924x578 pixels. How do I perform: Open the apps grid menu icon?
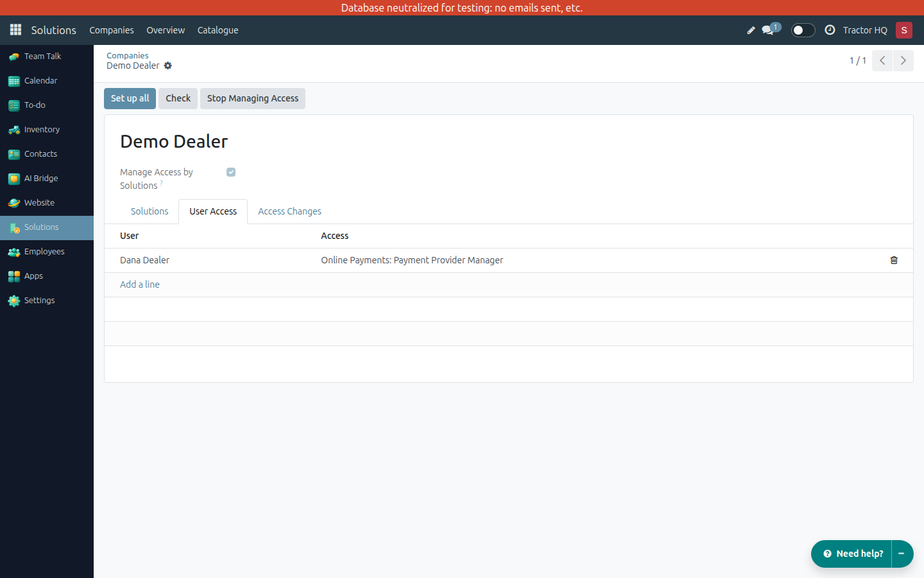click(x=16, y=30)
